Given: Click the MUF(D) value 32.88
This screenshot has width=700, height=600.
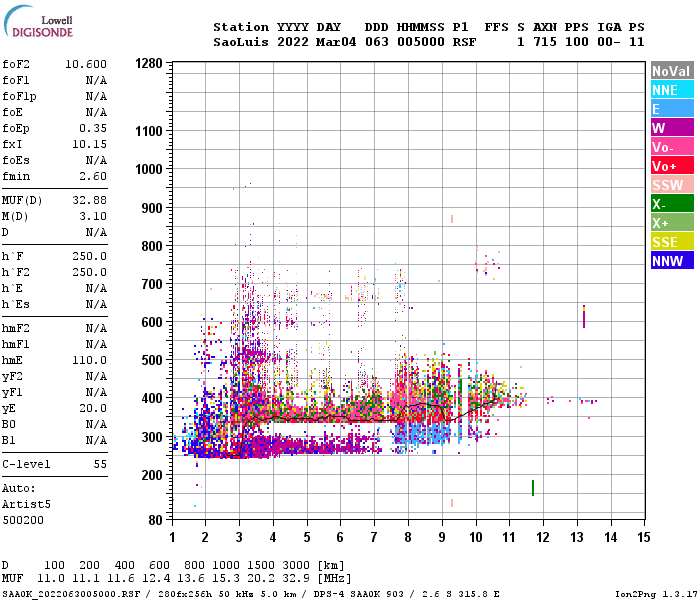Looking at the screenshot, I should [89, 200].
